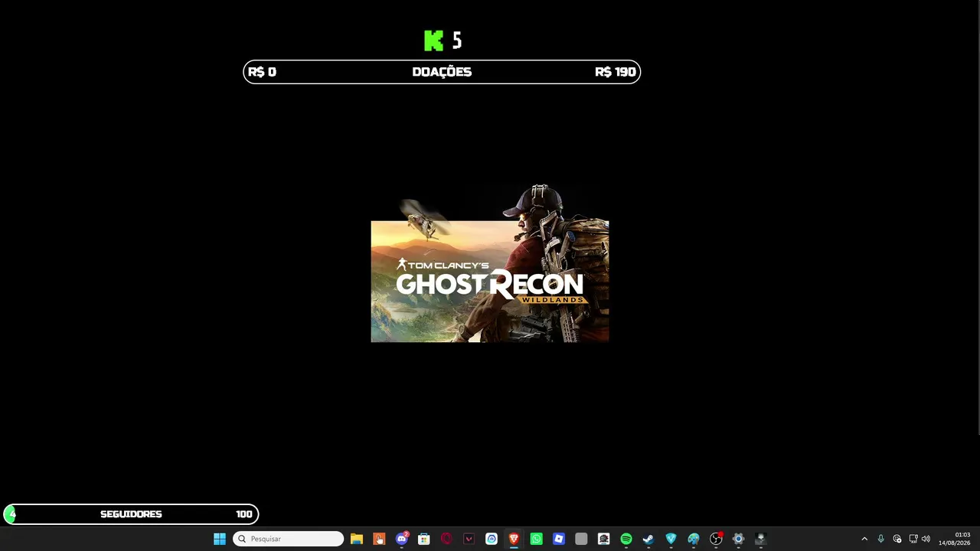Click the DOAÇÕES donation goal bar

[442, 72]
